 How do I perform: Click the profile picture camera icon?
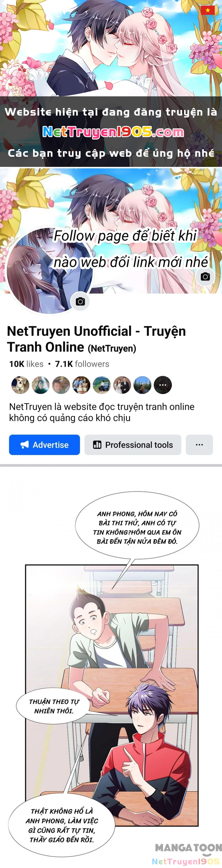point(80,302)
